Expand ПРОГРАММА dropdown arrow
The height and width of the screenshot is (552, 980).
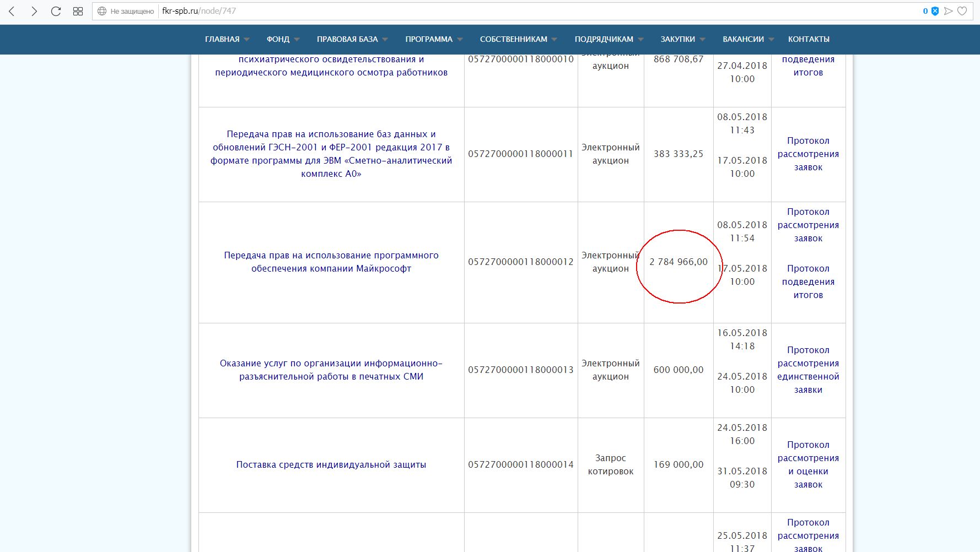pos(460,40)
